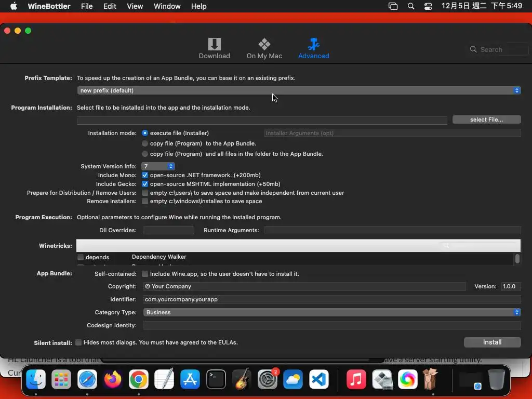Enable Self-contained Include Wine.app checkbox

coord(145,274)
